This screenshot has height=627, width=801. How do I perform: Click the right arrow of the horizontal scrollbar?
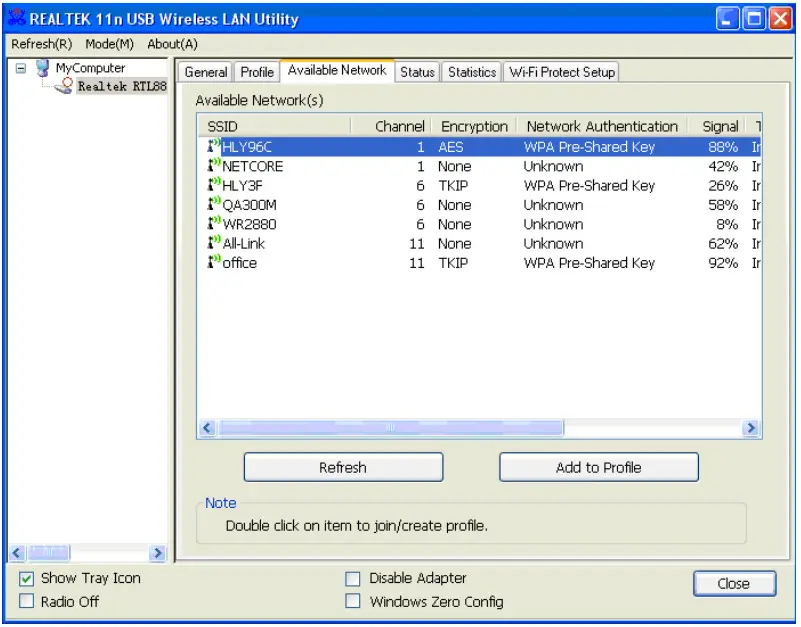[752, 428]
